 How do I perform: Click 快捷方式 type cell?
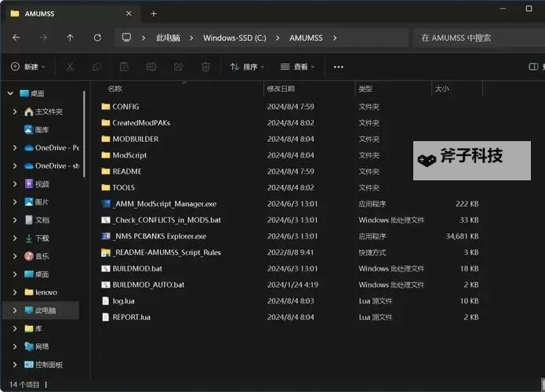point(372,252)
